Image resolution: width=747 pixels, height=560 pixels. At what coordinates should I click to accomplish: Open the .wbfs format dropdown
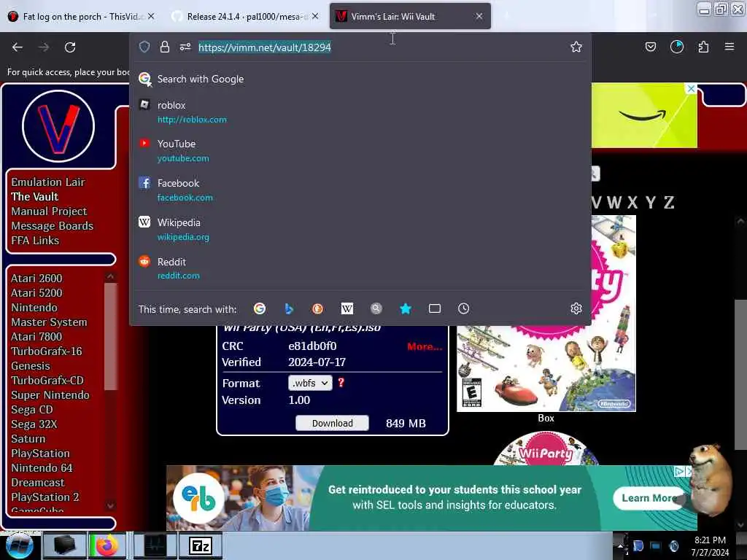[310, 383]
